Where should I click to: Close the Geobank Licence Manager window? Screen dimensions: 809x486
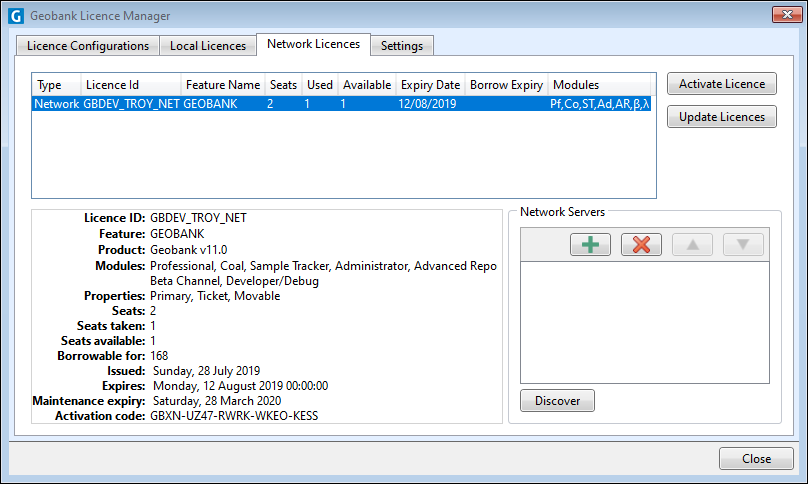click(x=787, y=14)
